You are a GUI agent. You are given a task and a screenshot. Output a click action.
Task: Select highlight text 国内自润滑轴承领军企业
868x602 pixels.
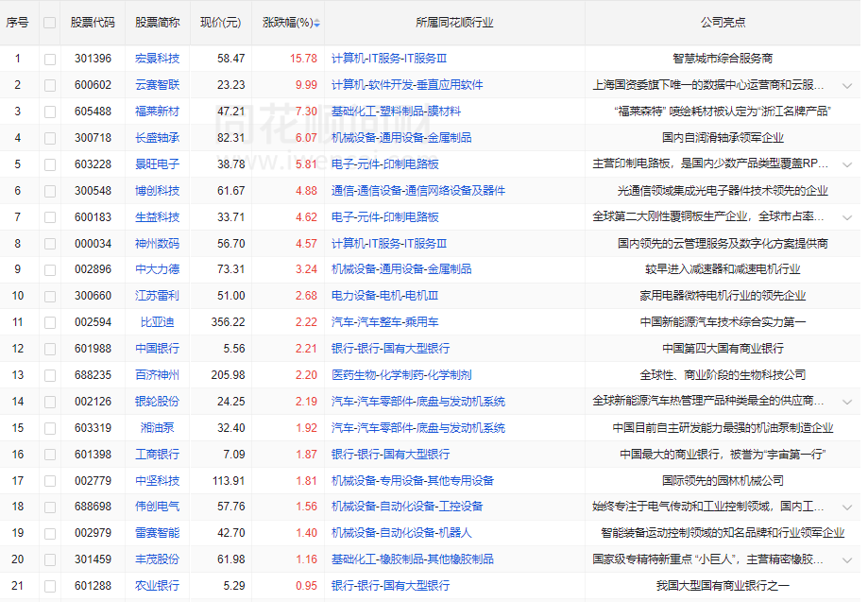723,137
